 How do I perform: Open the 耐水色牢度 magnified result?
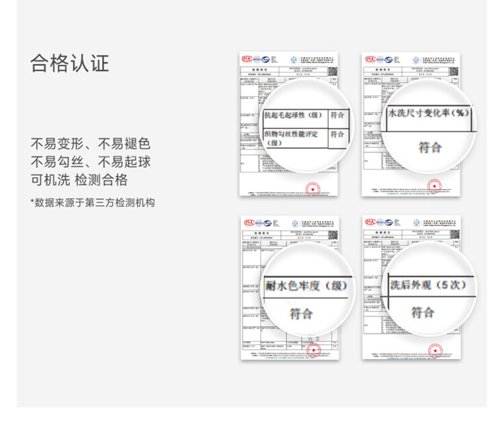pos(306,286)
